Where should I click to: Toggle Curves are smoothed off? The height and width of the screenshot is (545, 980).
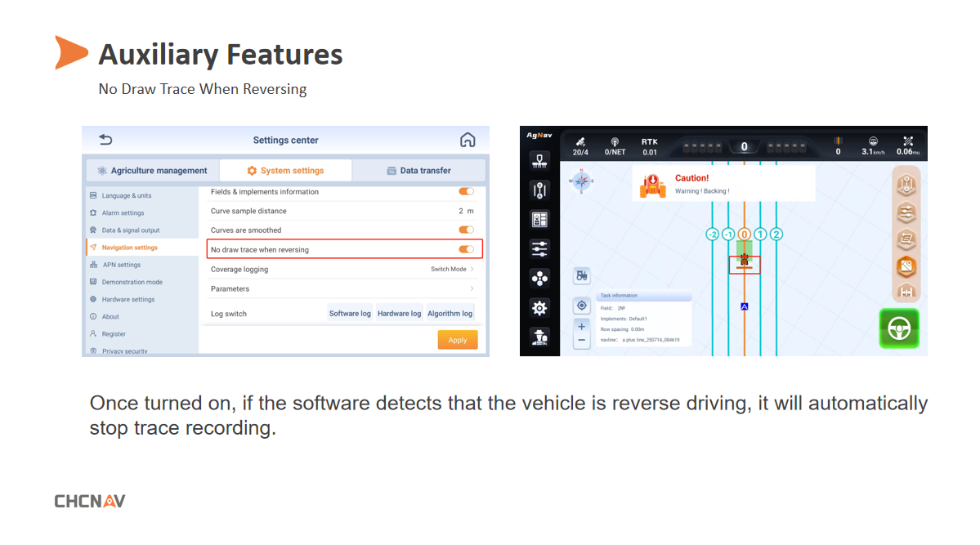[465, 230]
